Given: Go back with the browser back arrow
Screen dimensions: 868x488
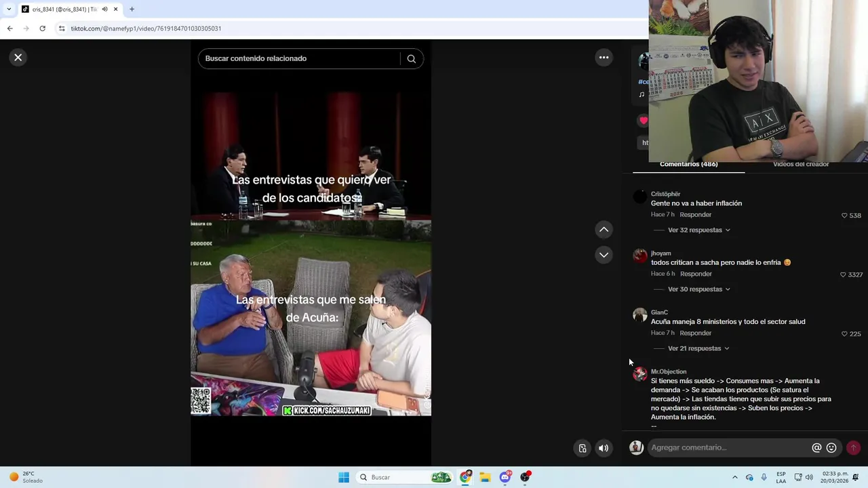Looking at the screenshot, I should (9, 28).
